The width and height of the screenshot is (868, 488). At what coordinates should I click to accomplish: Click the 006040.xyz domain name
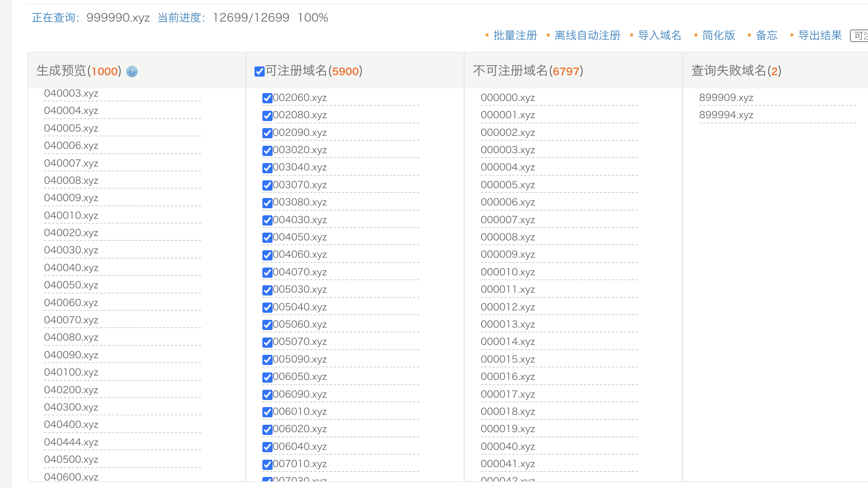(300, 446)
